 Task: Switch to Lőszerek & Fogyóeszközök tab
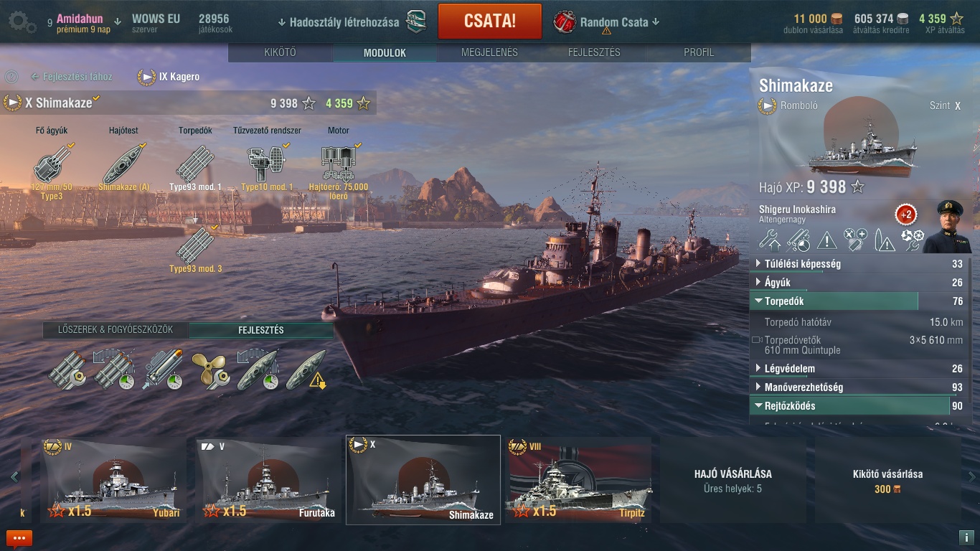click(x=116, y=330)
